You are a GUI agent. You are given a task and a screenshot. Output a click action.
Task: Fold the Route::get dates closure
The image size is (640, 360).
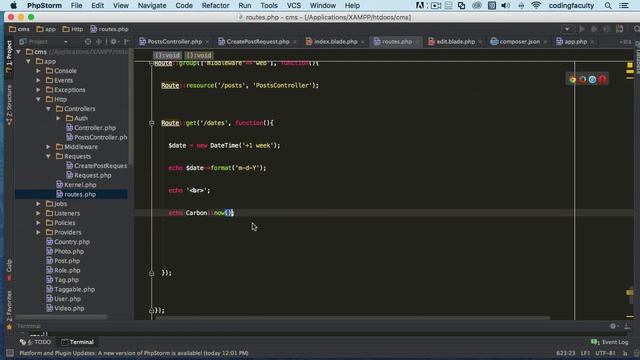point(151,123)
